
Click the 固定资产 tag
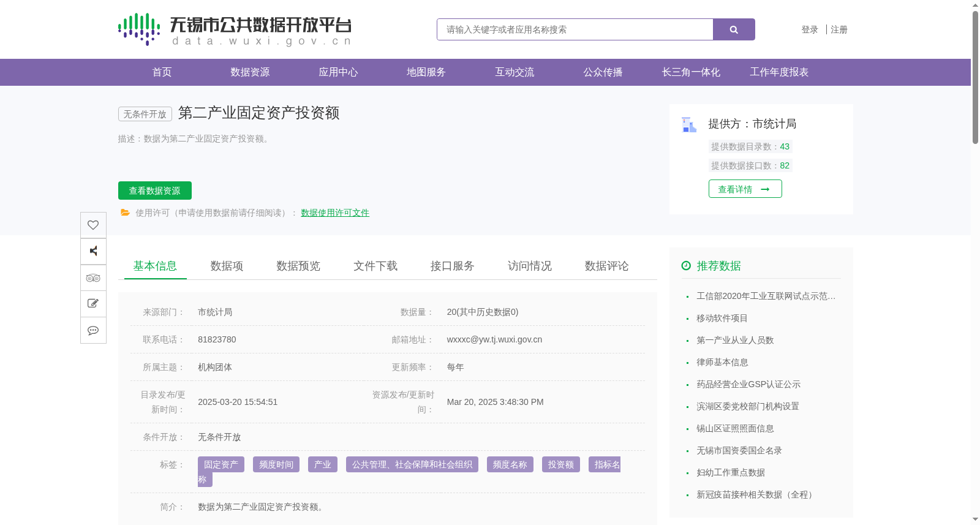pyautogui.click(x=221, y=464)
